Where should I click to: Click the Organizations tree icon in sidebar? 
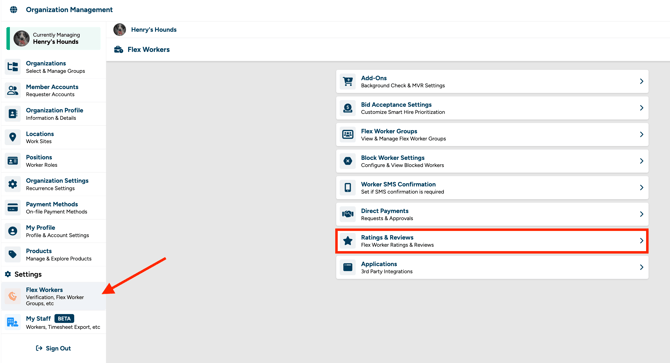[13, 67]
